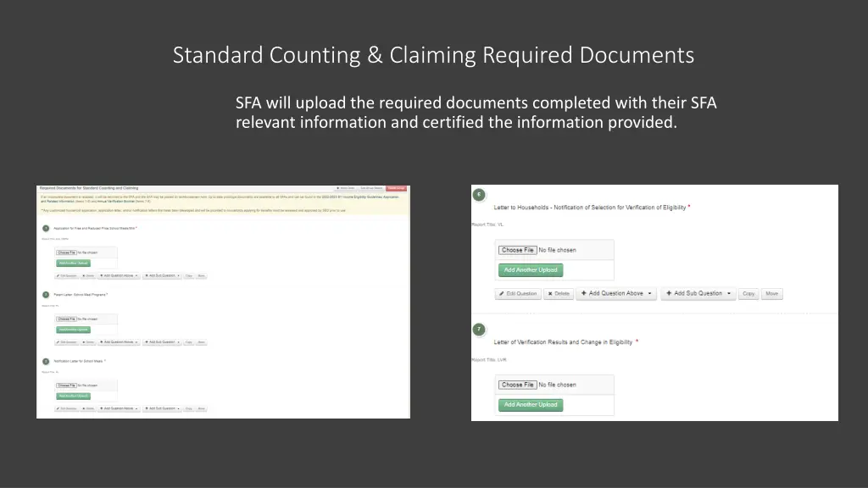Click Add Another Upload under Application for Free and Reduced

click(73, 263)
